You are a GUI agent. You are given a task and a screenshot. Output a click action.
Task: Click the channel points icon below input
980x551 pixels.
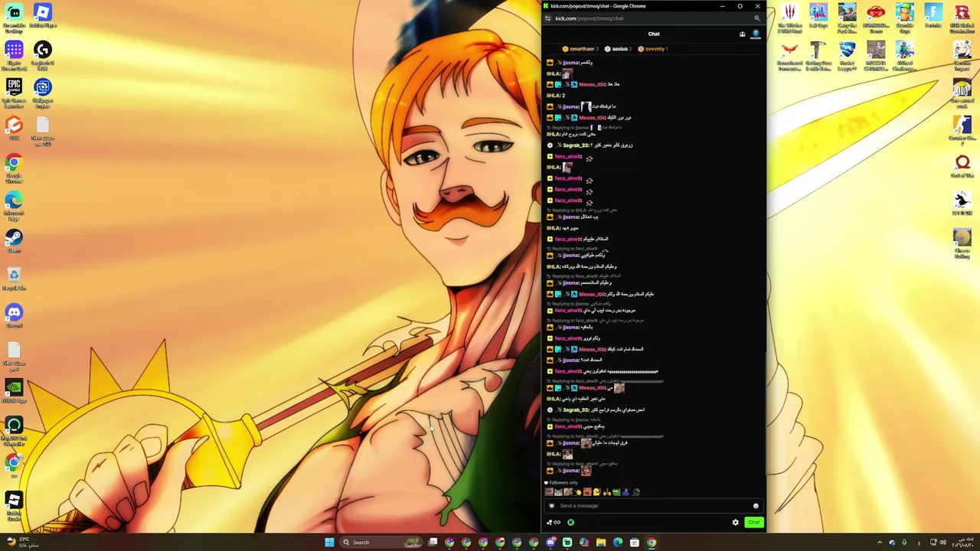pyautogui.click(x=553, y=523)
